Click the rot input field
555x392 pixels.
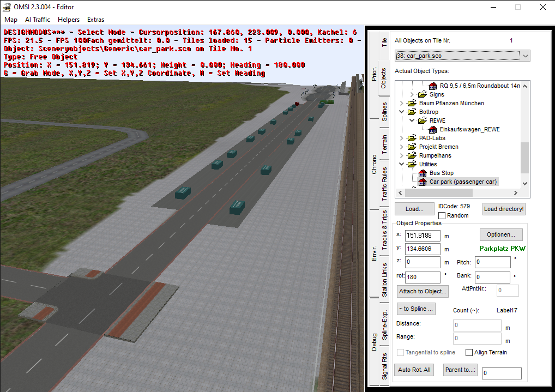[423, 276]
